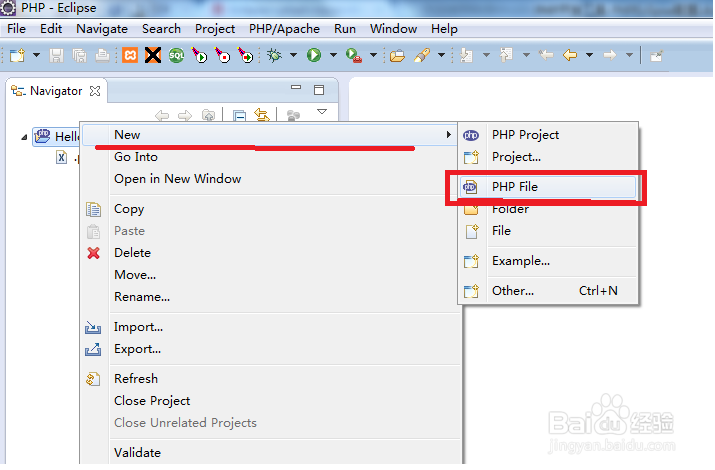Select Project... in New submenu
Viewport: 715px width, 470px height.
(516, 157)
